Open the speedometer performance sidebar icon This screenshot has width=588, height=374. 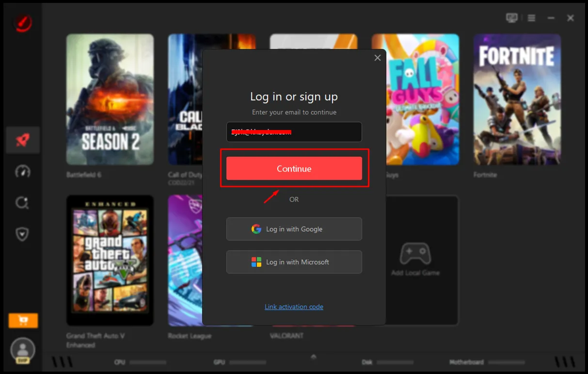pos(23,171)
